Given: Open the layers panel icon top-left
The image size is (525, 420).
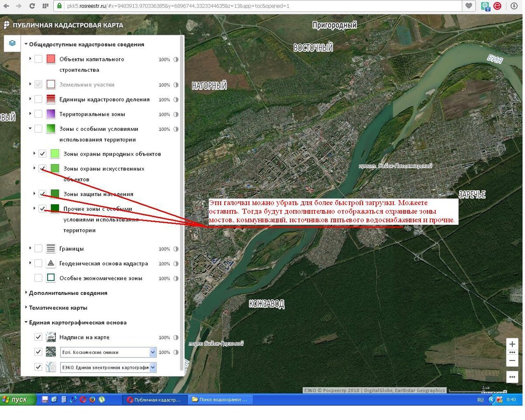Looking at the screenshot, I should (x=11, y=44).
